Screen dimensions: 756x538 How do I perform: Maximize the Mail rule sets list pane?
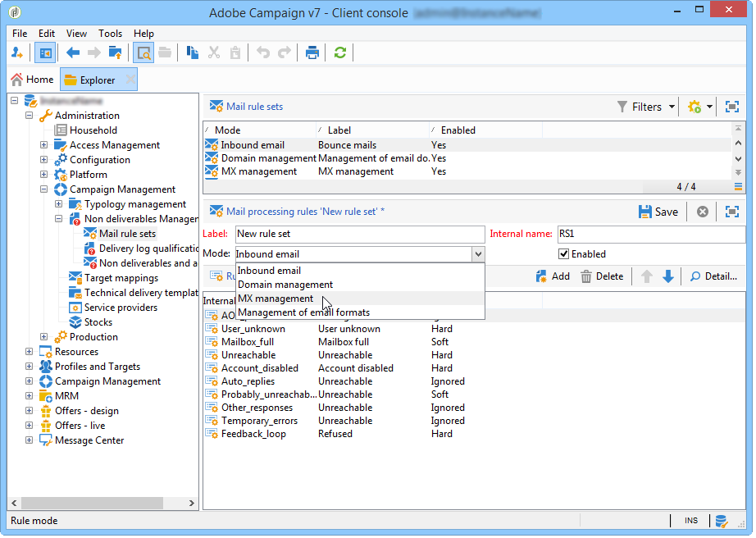tap(732, 107)
